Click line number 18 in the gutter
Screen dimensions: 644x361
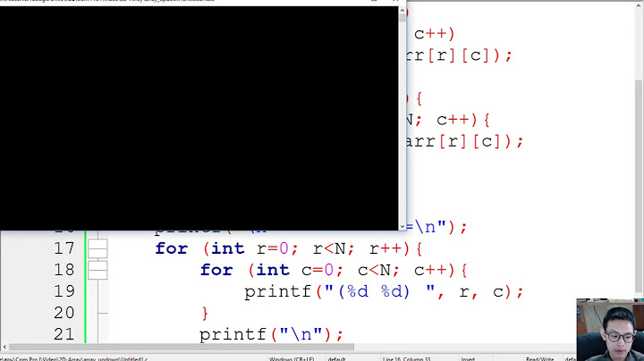click(x=64, y=270)
